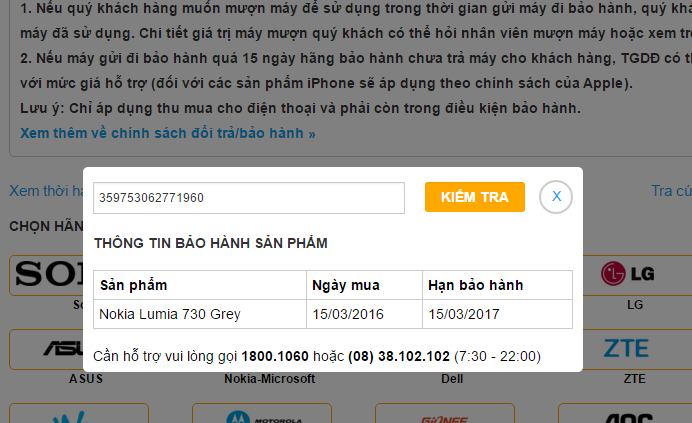Screen dimensions: 692x423
Task: Click the KIỂM TRA button
Action: pos(474,197)
